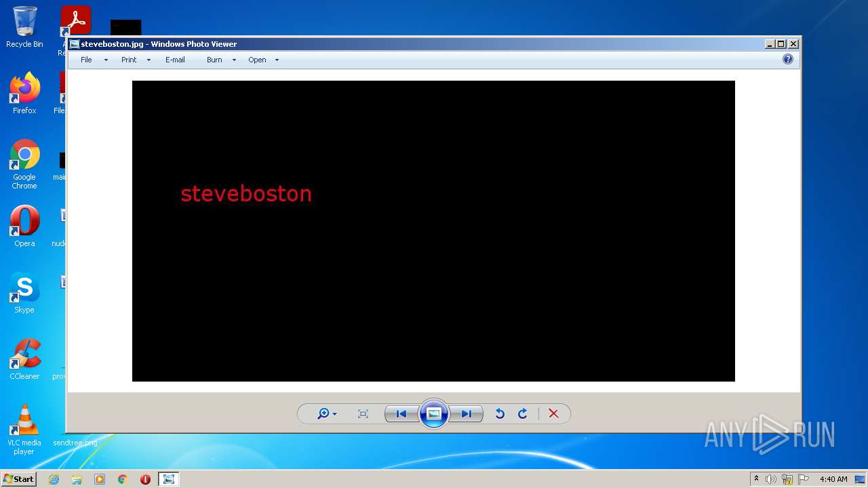The width and height of the screenshot is (868, 488).
Task: Rotate the image clockwise
Action: [523, 414]
